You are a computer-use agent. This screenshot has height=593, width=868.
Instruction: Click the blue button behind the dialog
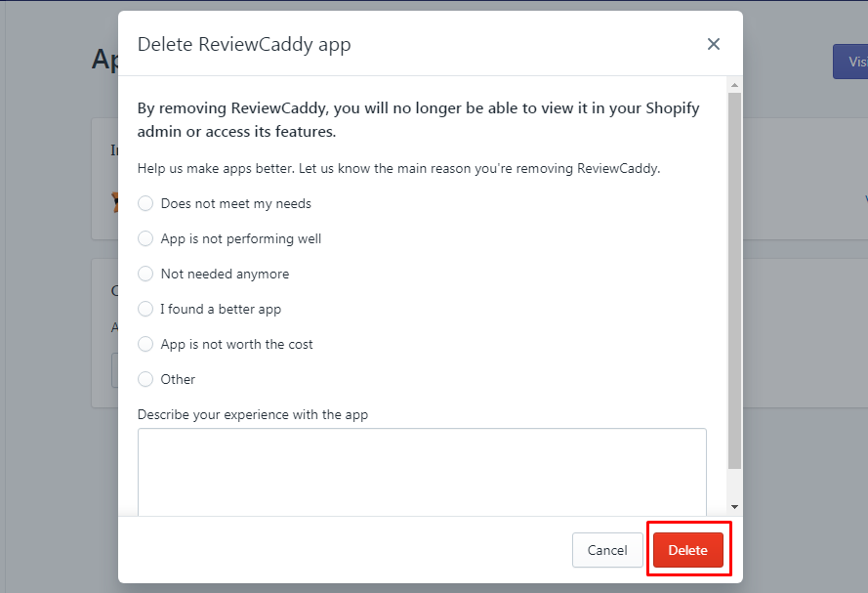(x=850, y=62)
